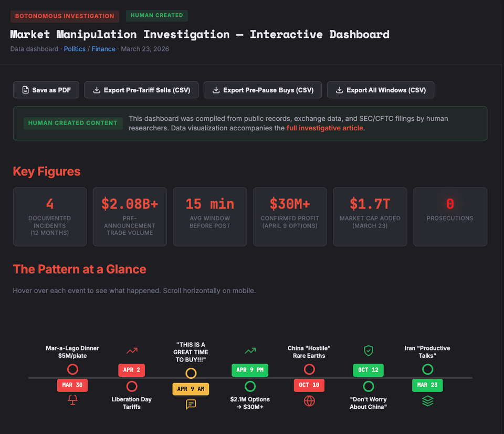Click the layers stack icon under MAR 23
Image resolution: width=504 pixels, height=434 pixels.
[427, 401]
